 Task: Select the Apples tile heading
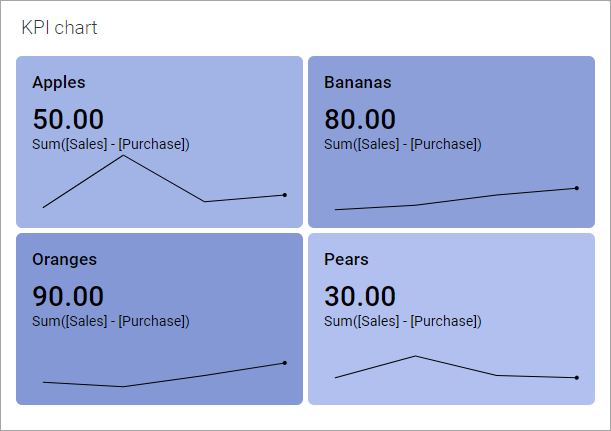click(59, 82)
